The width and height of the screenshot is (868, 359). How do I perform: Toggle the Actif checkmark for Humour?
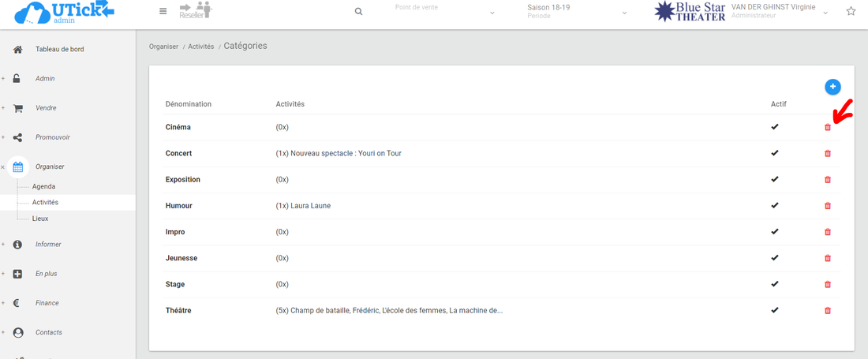tap(775, 205)
